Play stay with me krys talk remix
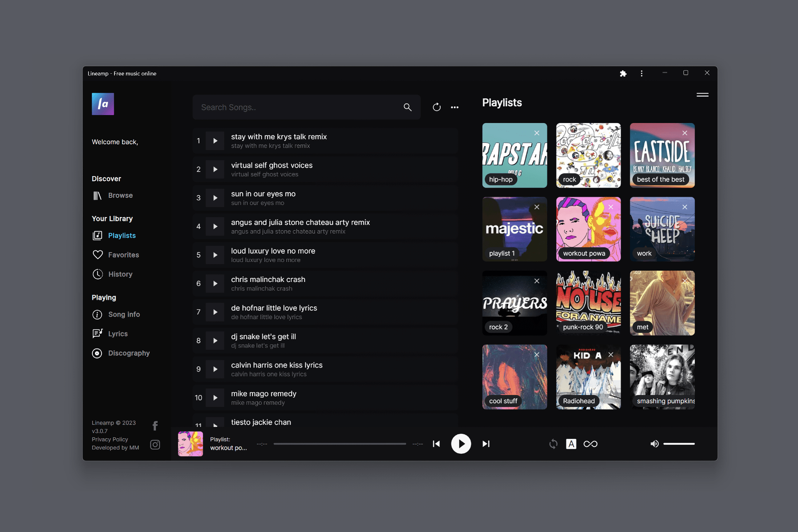 (x=215, y=141)
